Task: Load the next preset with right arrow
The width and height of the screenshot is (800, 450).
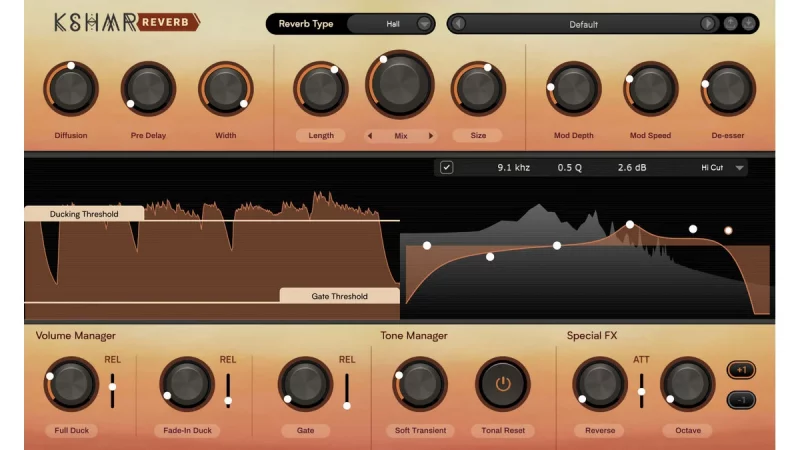Action: point(708,23)
